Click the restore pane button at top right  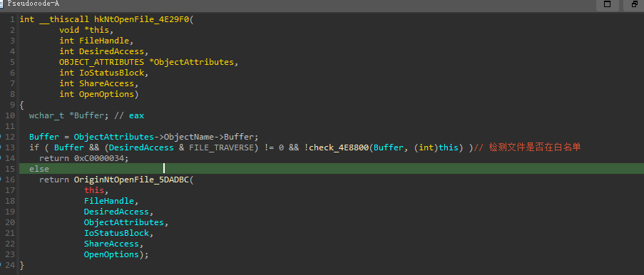(635, 4)
